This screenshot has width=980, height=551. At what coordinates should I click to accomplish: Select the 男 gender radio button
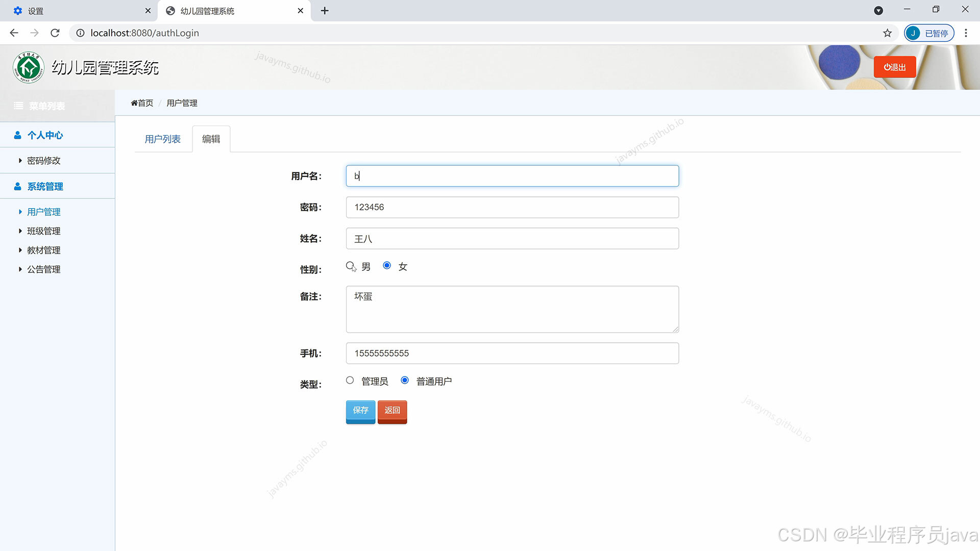(x=350, y=266)
